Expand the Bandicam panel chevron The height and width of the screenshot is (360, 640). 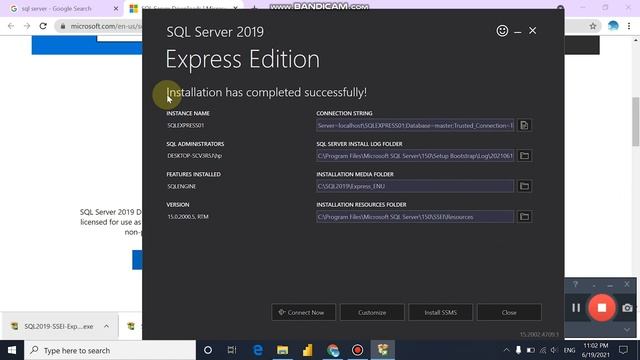click(627, 329)
